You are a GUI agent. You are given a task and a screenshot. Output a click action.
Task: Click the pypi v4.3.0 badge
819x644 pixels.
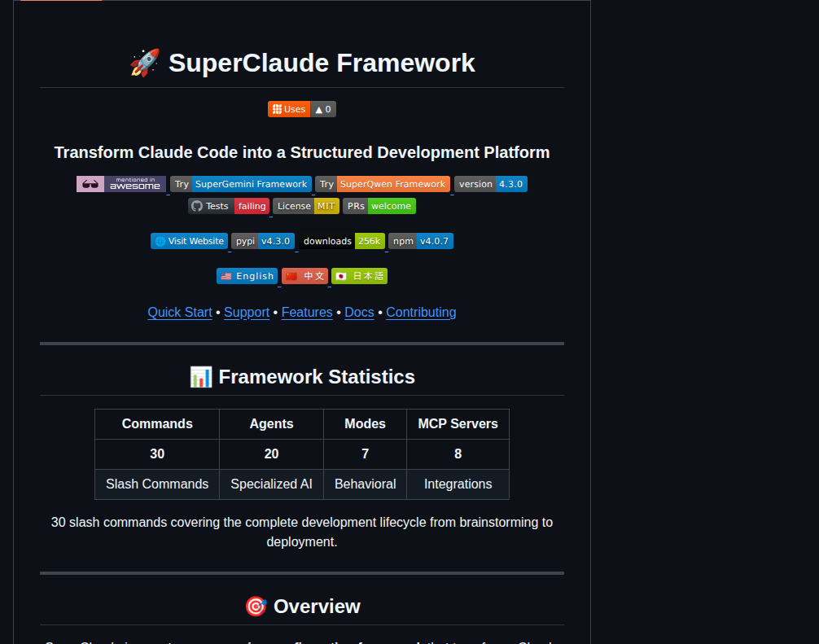(x=263, y=241)
